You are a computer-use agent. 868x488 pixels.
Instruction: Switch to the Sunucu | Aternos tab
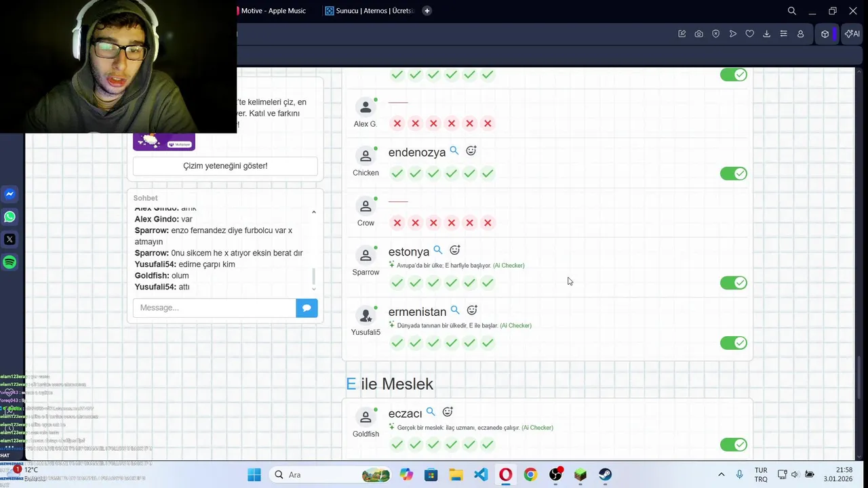tap(370, 11)
